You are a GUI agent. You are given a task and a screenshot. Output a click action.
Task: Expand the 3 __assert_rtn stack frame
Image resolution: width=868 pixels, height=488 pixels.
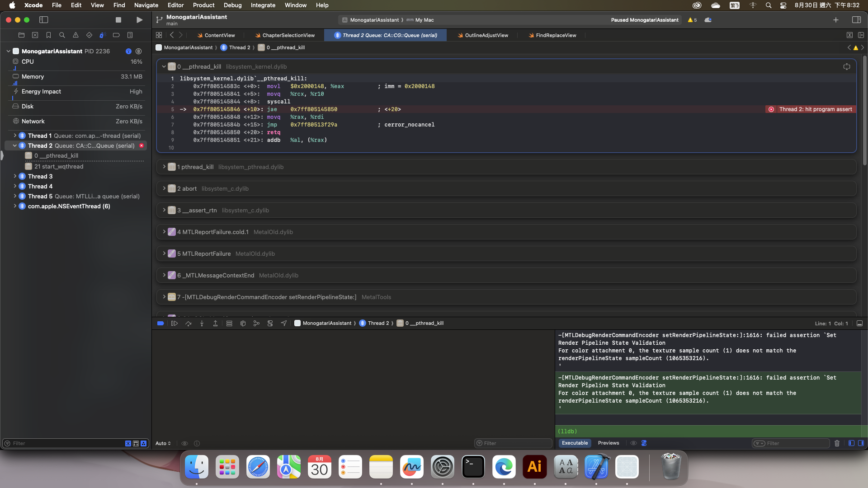[x=164, y=210]
